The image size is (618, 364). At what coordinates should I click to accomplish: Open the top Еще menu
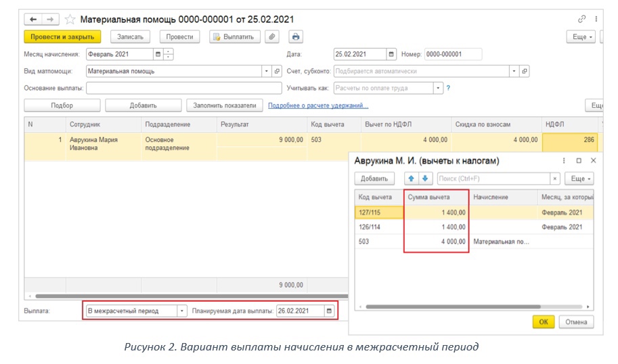pyautogui.click(x=581, y=37)
